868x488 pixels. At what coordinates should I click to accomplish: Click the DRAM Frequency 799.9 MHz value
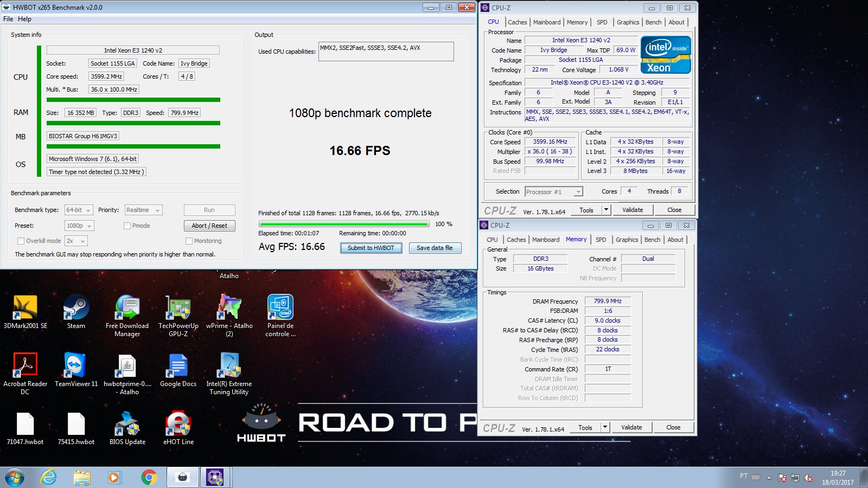[x=608, y=301]
